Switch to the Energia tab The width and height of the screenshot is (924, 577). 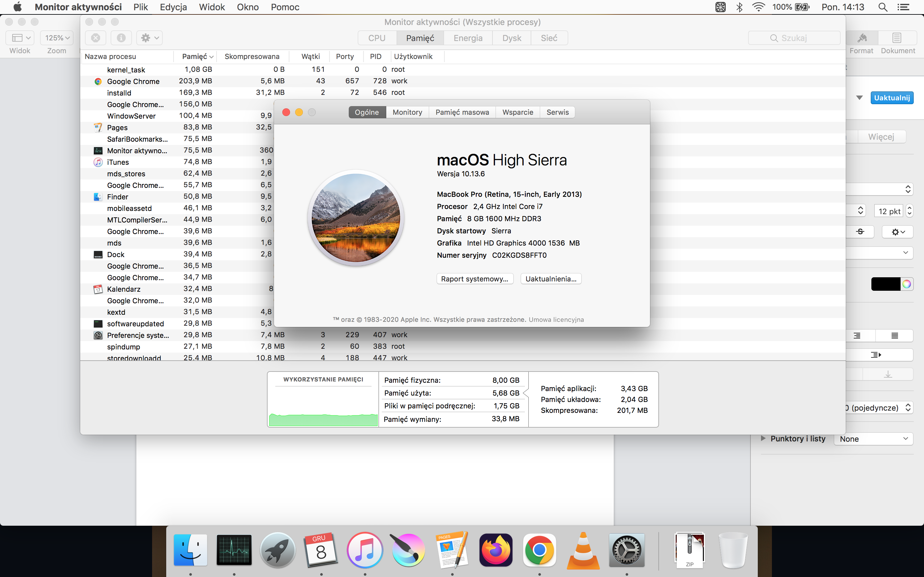click(x=468, y=38)
